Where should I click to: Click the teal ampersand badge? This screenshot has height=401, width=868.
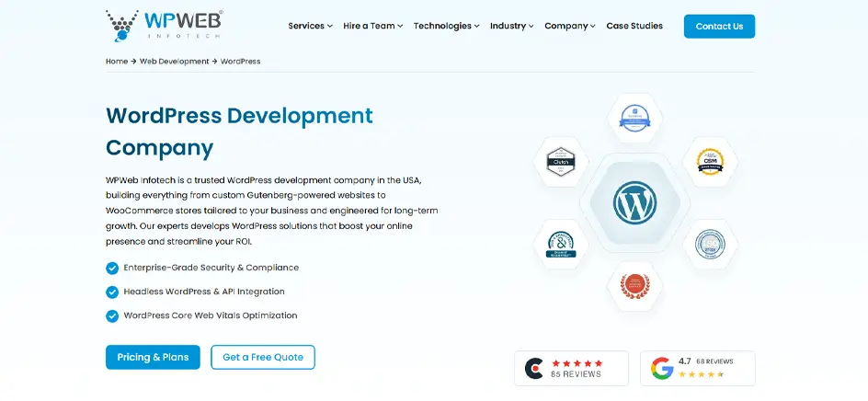561,245
